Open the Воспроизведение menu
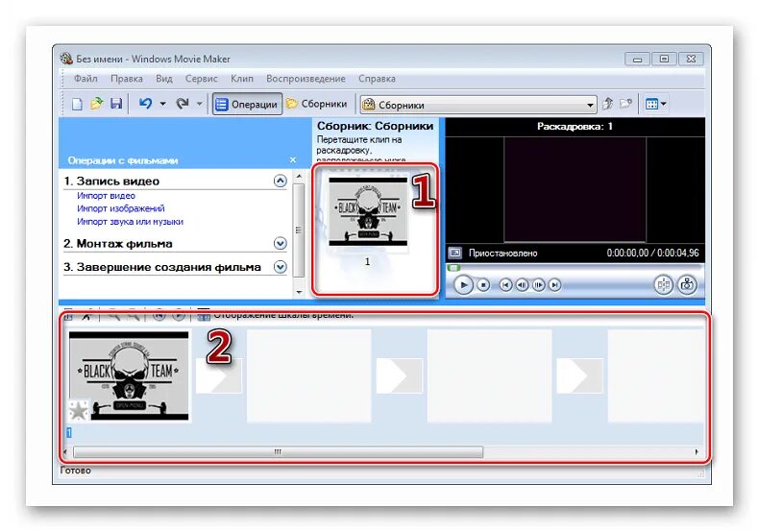 pos(306,79)
